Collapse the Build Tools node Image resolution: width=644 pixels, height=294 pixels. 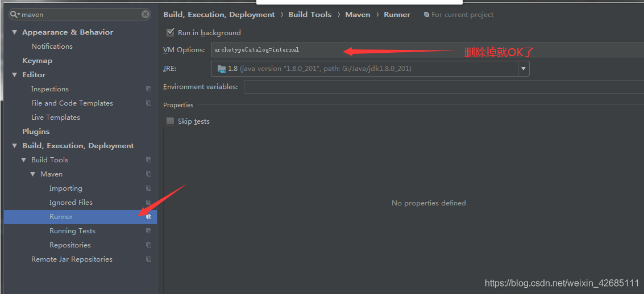click(x=24, y=160)
